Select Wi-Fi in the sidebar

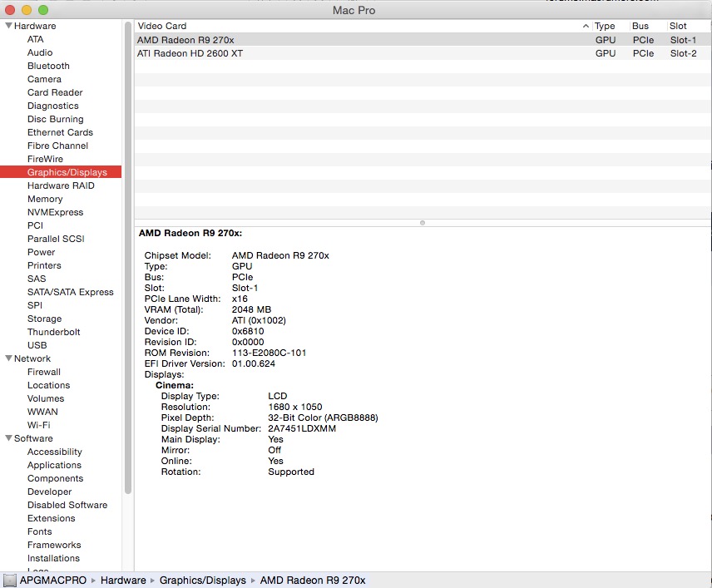38,425
